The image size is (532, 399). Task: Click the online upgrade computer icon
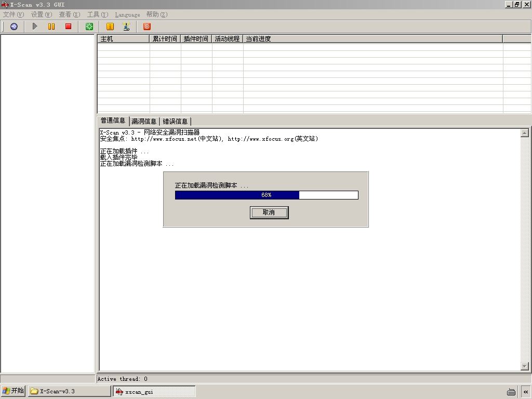tap(126, 26)
